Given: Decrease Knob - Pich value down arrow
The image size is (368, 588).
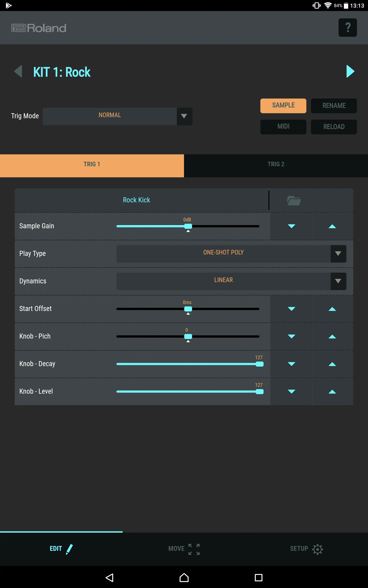Looking at the screenshot, I should [291, 336].
